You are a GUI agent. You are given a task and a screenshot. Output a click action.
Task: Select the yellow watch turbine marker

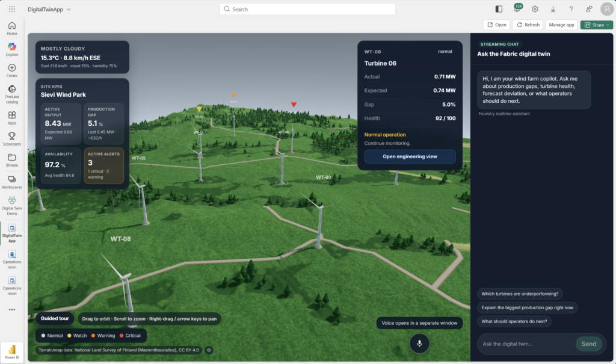click(x=199, y=109)
